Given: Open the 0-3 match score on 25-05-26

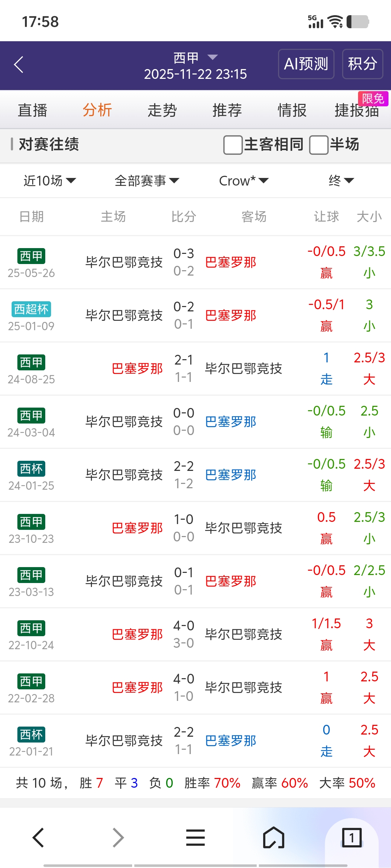Looking at the screenshot, I should 184,254.
